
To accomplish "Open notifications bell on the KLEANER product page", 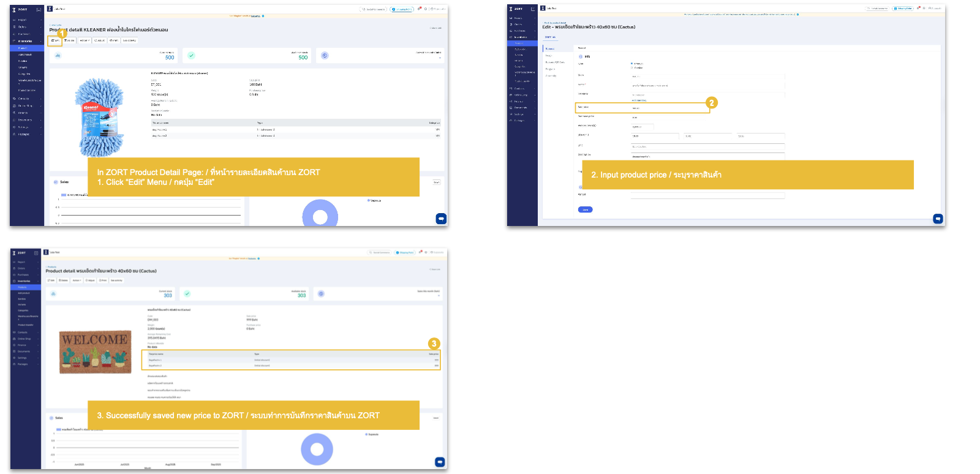I will [x=420, y=9].
